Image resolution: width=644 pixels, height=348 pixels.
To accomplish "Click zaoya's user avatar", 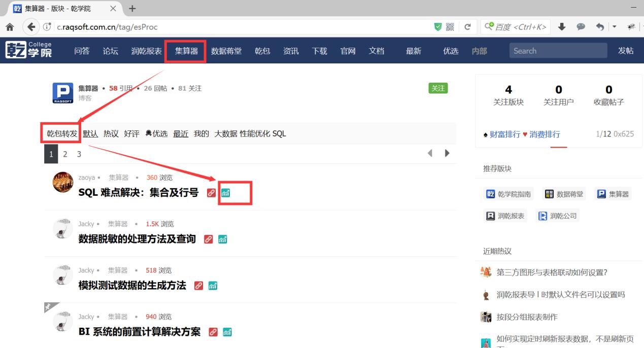I will click(x=63, y=182).
